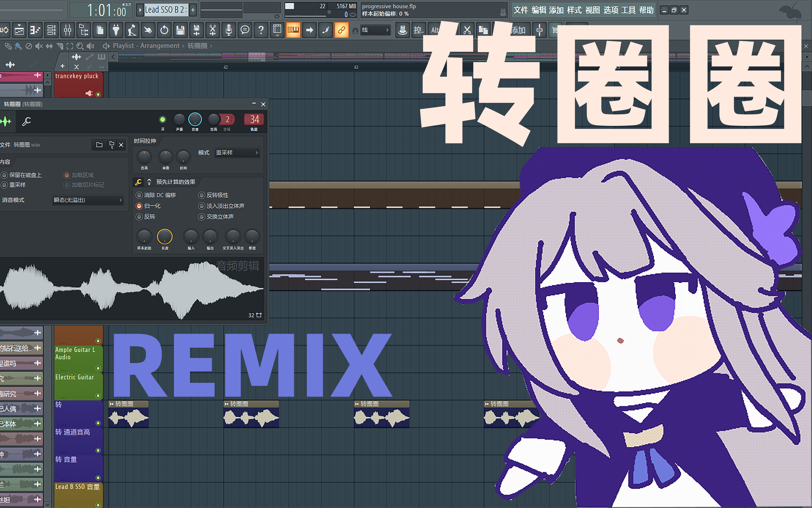The width and height of the screenshot is (812, 508).
Task: Toggle 重采样 radio option under 内容
Action: coord(4,185)
